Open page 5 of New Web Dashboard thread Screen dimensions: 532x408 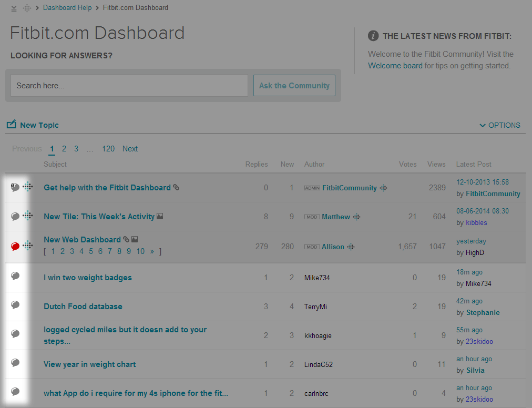[x=91, y=251]
